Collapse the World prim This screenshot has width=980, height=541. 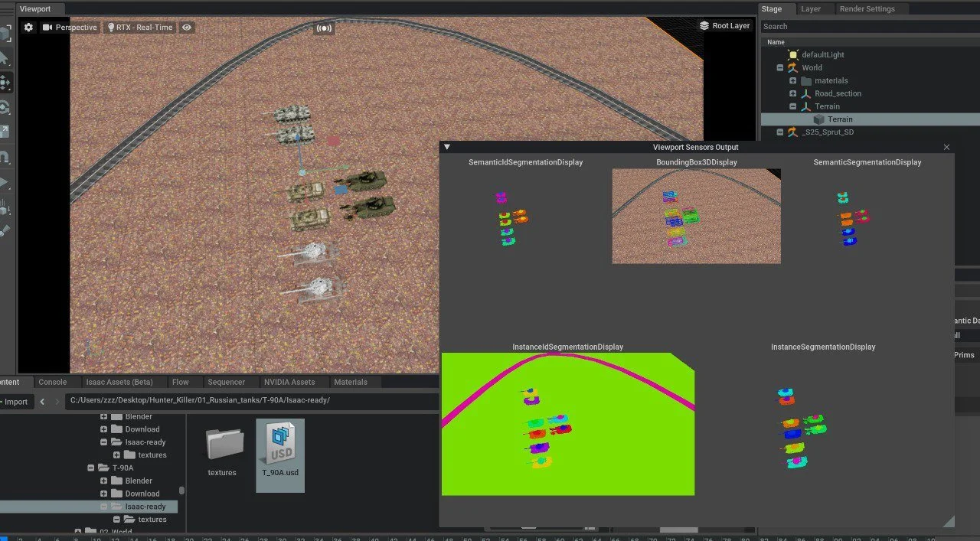(780, 67)
